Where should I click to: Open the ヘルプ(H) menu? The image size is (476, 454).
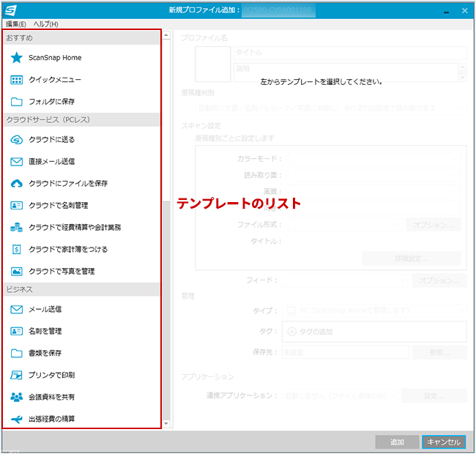(x=46, y=24)
